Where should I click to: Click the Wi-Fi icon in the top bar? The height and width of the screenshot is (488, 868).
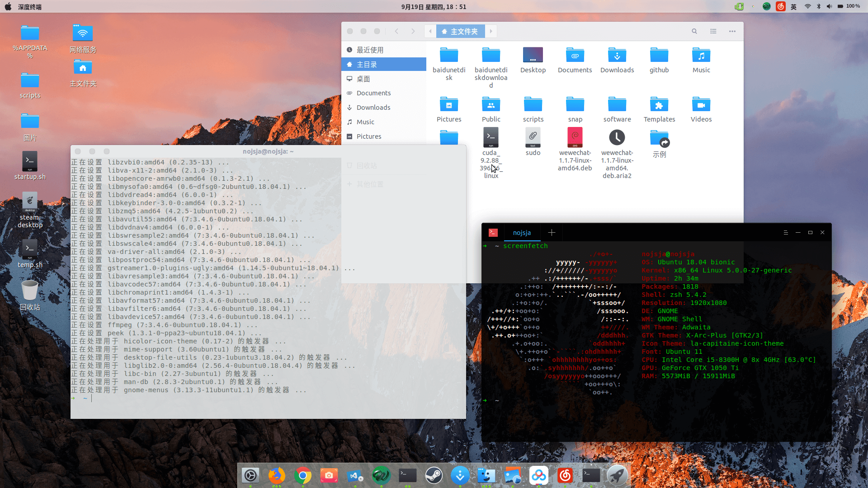[807, 6]
